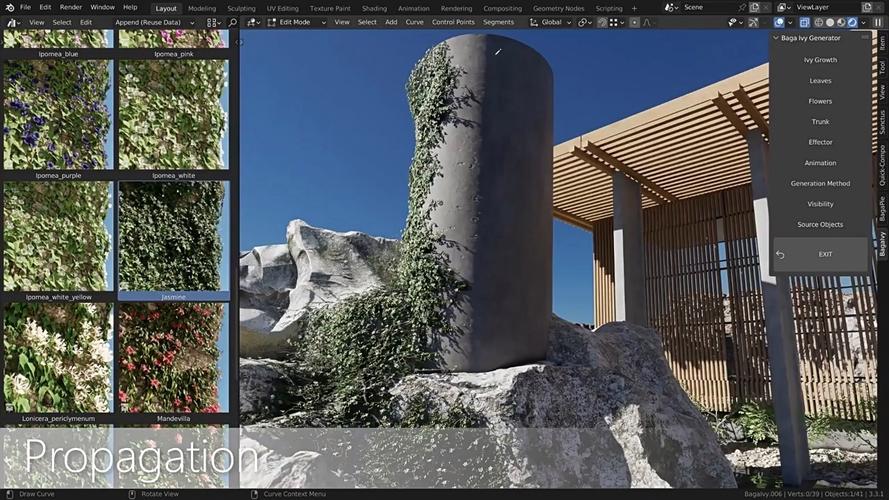Open the Window menu

103,7
